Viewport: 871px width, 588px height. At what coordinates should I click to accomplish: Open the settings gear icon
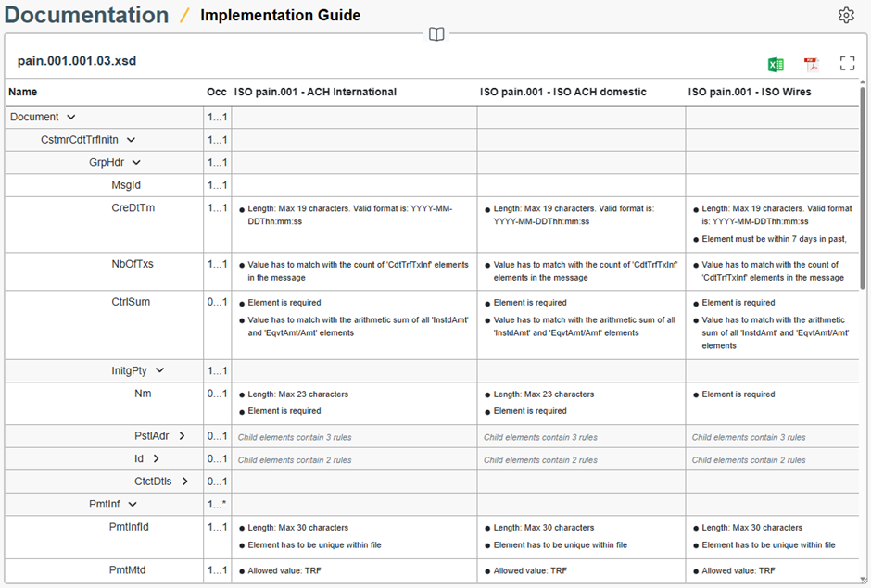pyautogui.click(x=846, y=16)
